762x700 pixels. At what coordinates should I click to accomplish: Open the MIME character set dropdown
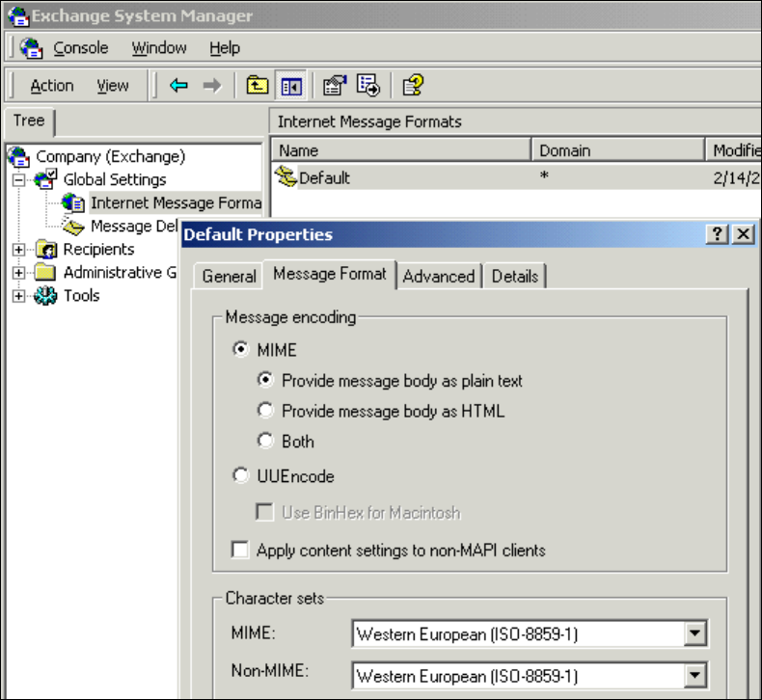tap(694, 633)
